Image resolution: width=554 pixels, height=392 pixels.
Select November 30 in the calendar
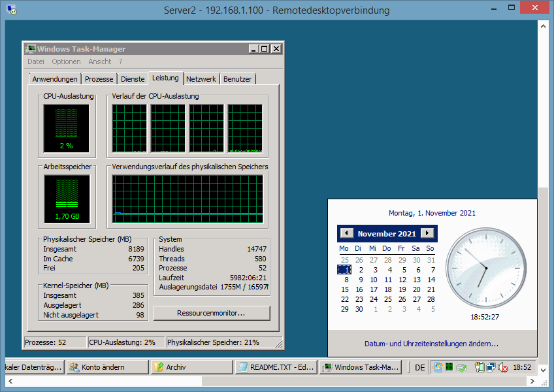point(359,309)
